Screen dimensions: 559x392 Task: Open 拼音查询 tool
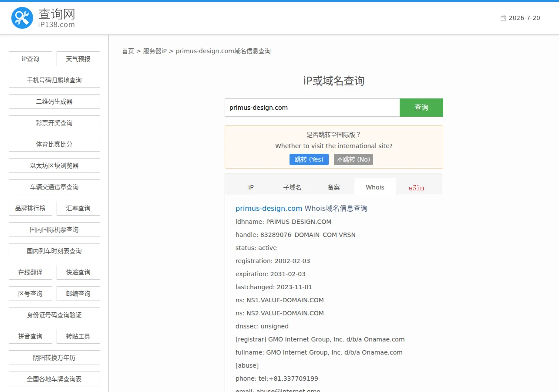[x=30, y=336]
